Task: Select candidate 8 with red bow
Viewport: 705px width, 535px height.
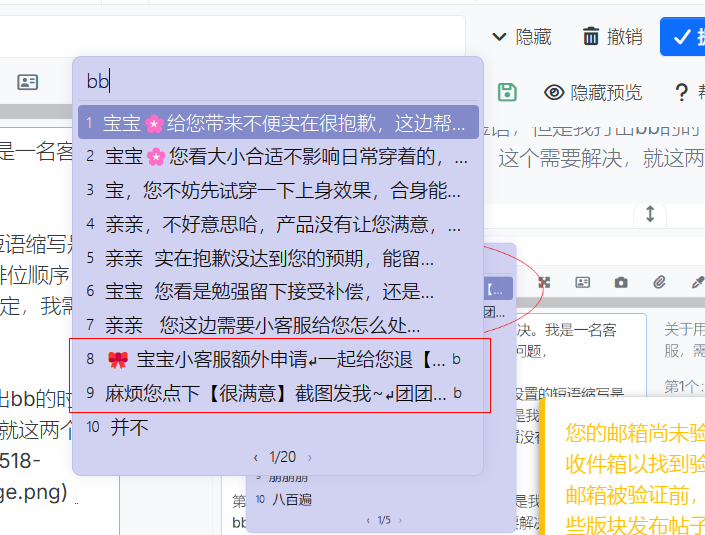Action: point(278,359)
